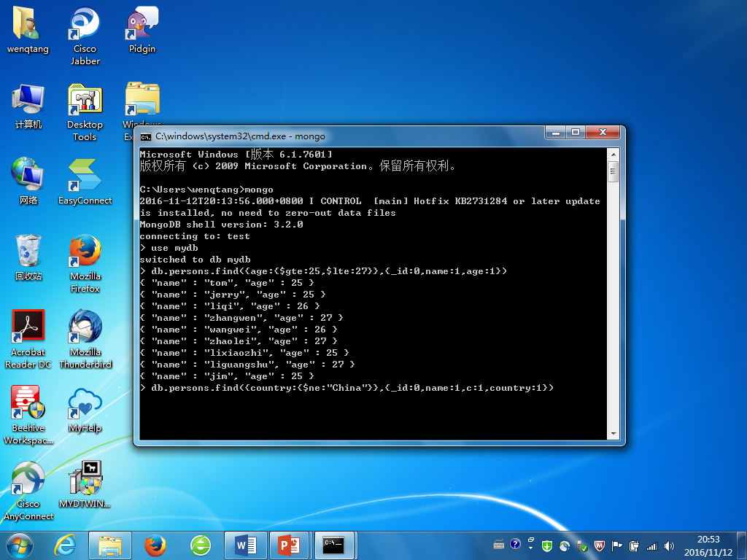Close the cmd.exe mongo window
This screenshot has height=560, width=747.
pos(603,133)
